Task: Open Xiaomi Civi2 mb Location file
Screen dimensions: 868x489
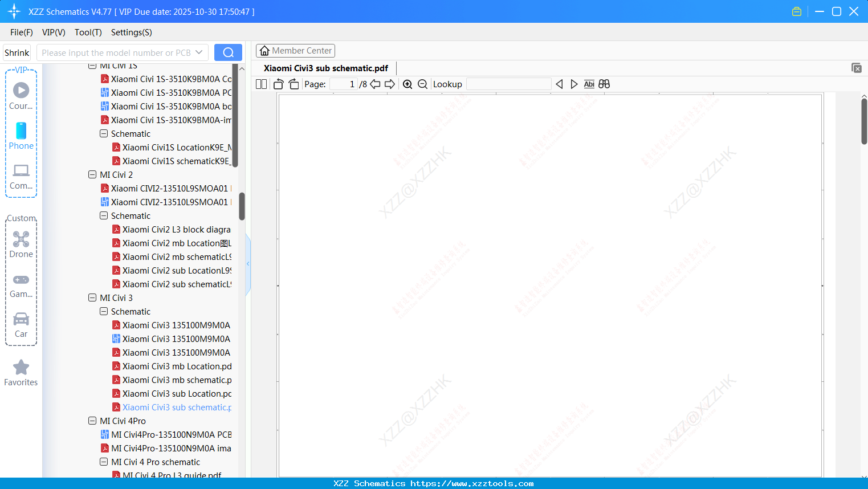Action: [x=172, y=243]
